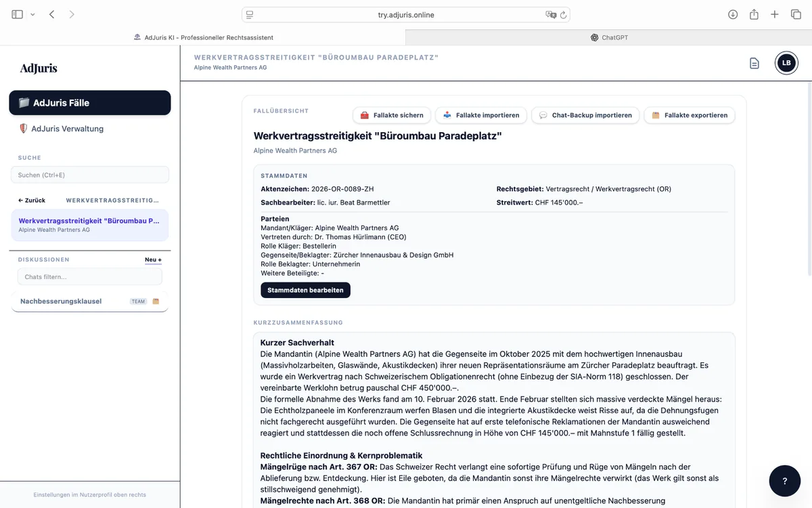Open a new tab with plus icon
This screenshot has height=508, width=812.
coord(775,14)
